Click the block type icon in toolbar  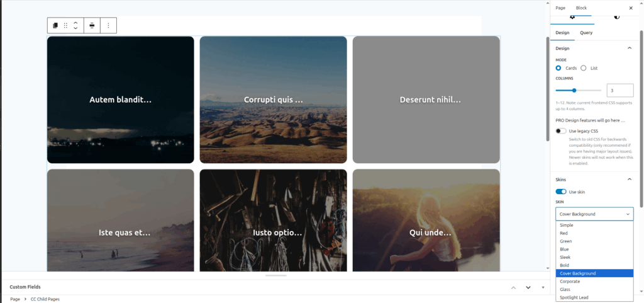pyautogui.click(x=55, y=25)
